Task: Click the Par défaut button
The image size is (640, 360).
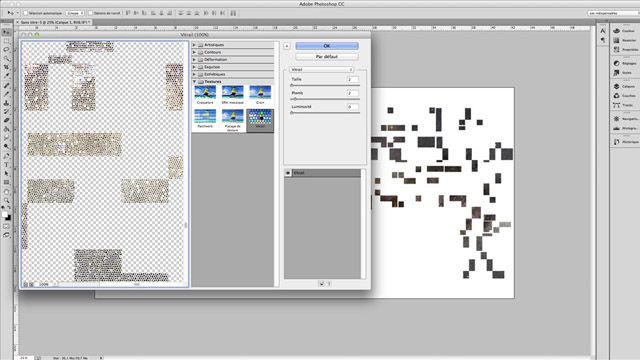Action: point(327,57)
